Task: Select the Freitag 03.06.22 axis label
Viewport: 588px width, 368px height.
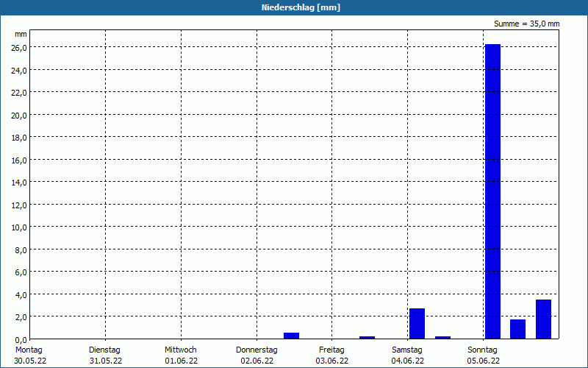Action: [x=332, y=355]
